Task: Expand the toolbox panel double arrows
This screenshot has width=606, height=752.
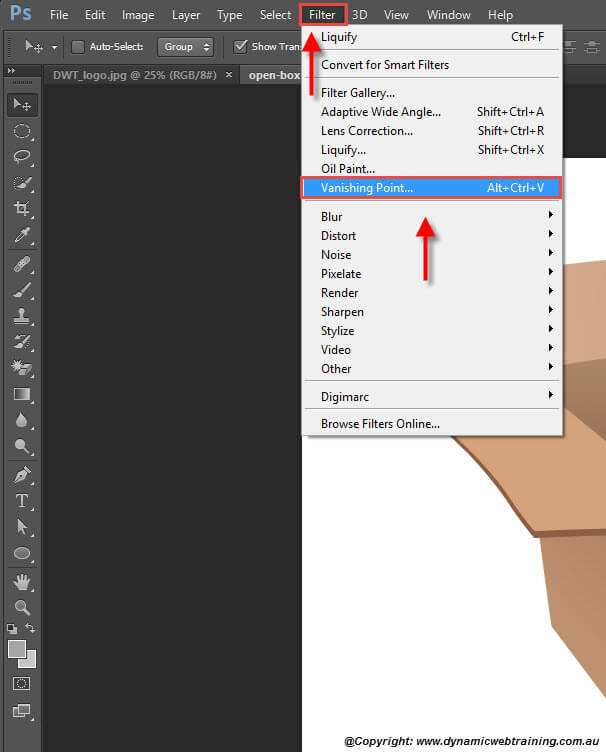Action: (11, 70)
